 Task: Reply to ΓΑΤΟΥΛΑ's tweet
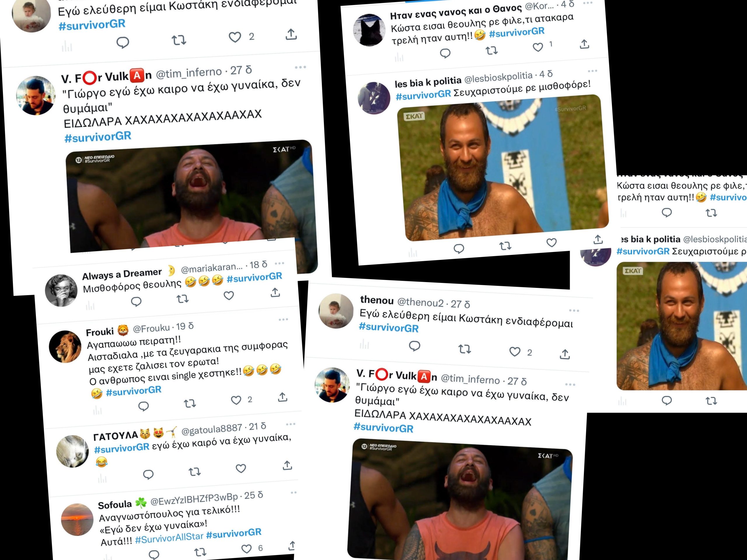pos(148,475)
